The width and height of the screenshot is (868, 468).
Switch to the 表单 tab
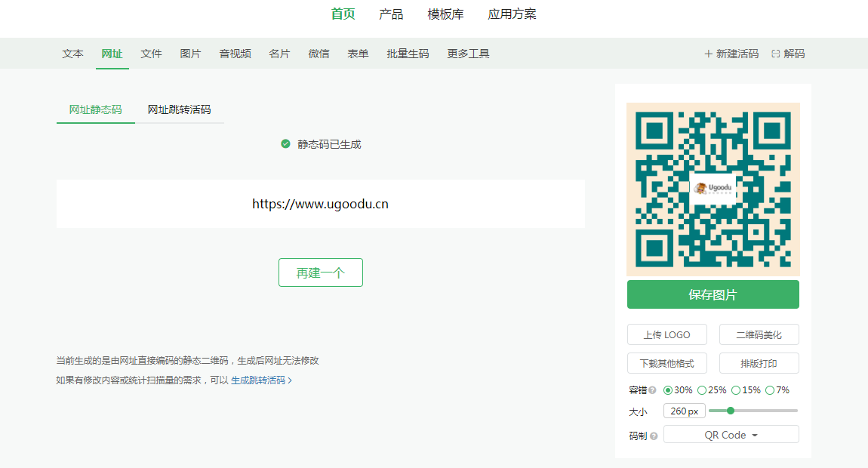pos(359,54)
